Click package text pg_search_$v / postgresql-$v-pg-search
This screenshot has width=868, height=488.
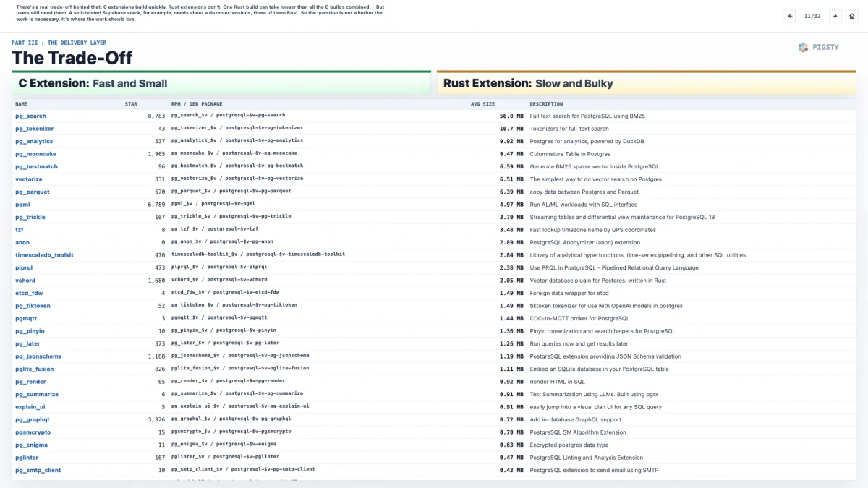pos(228,115)
